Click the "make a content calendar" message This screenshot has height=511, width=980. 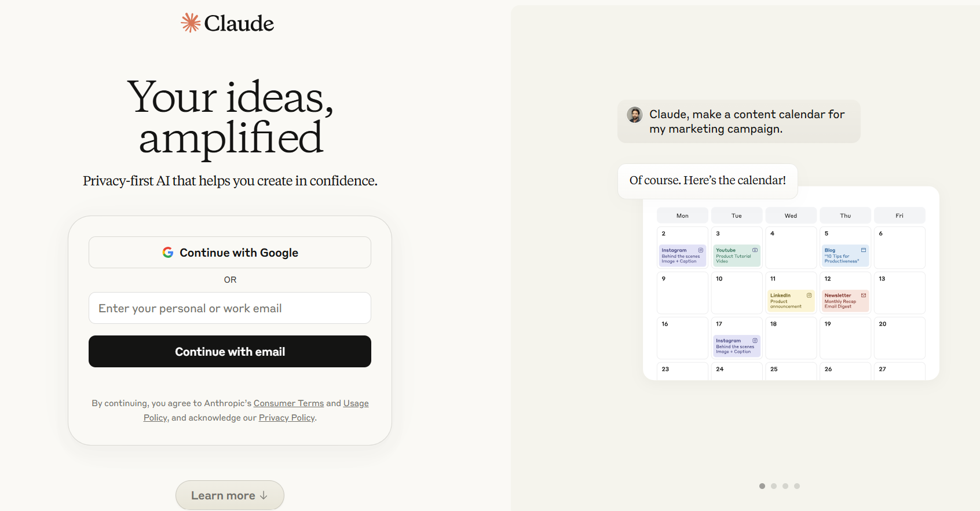tap(739, 122)
